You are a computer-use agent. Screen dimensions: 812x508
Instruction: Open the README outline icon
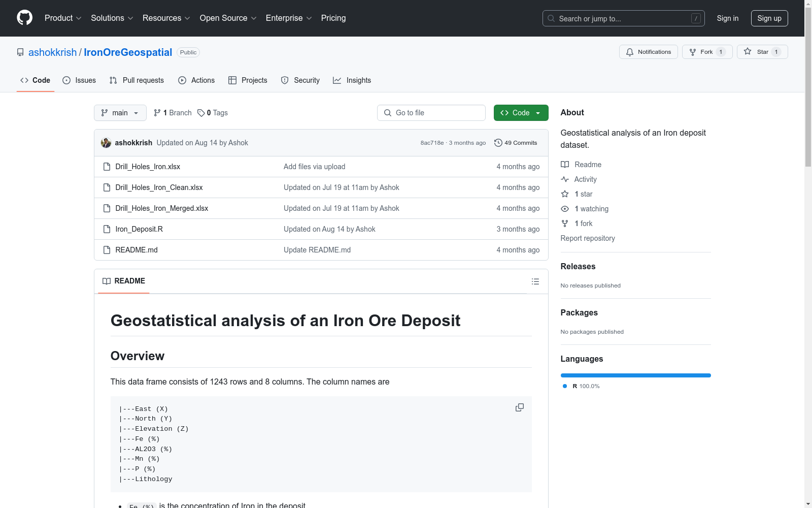(535, 281)
